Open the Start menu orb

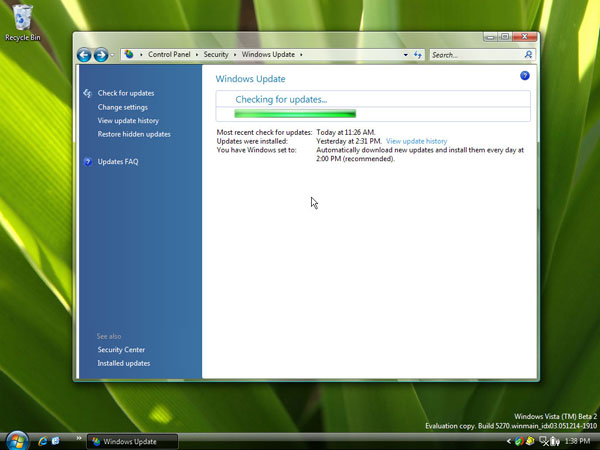(16, 440)
